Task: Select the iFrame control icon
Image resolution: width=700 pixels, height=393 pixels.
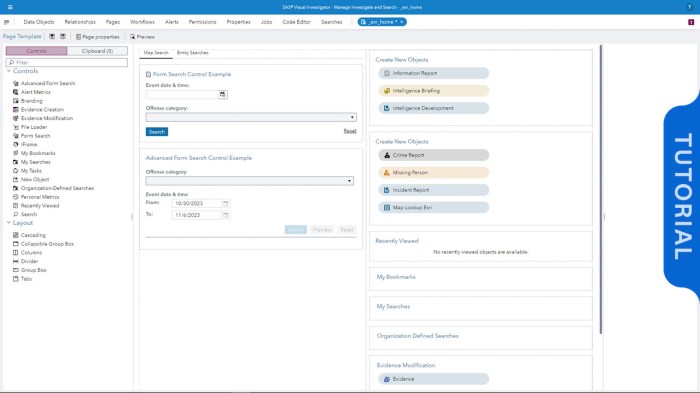Action: pyautogui.click(x=16, y=145)
